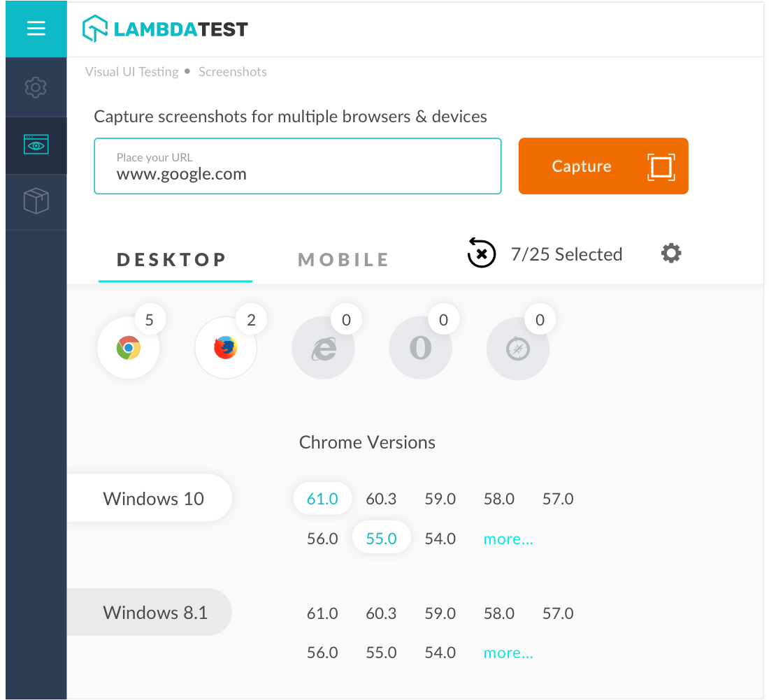The width and height of the screenshot is (769, 700).
Task: Open the Visual UI Testing eye icon
Action: point(36,145)
